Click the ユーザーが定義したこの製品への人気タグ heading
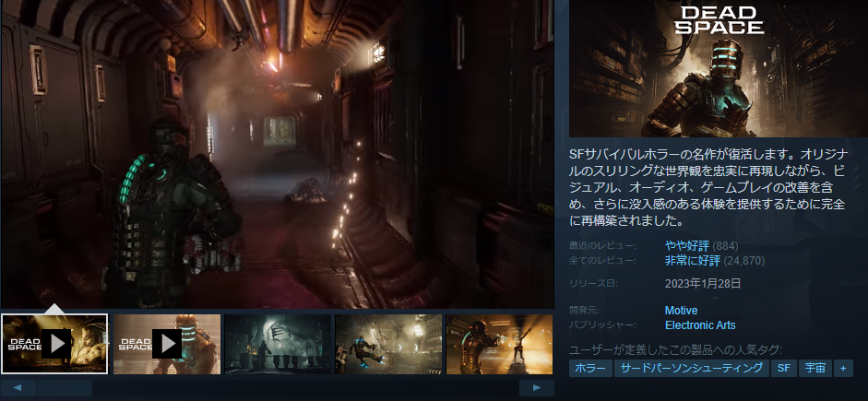The image size is (868, 401). 675,350
